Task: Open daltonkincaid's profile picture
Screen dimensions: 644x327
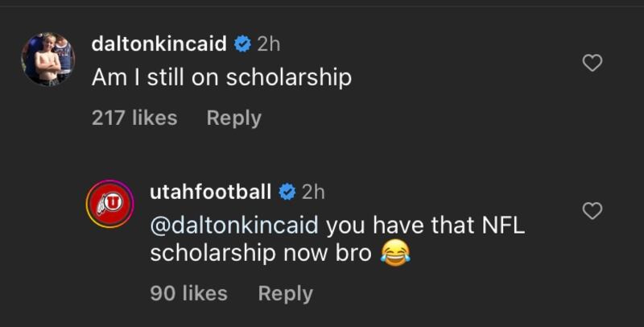Action: [x=48, y=59]
